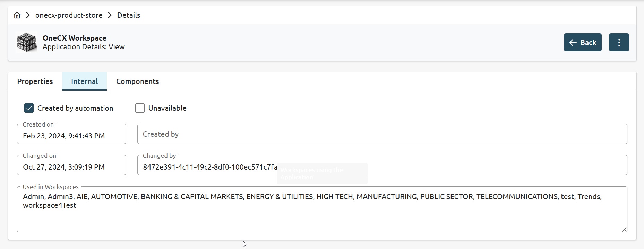Click the home icon in breadcrumb

click(x=17, y=15)
